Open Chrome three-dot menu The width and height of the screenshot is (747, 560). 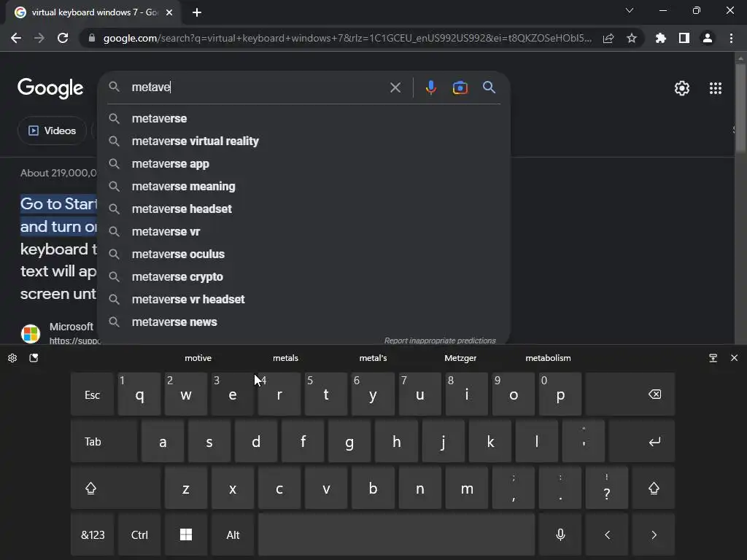731,38
